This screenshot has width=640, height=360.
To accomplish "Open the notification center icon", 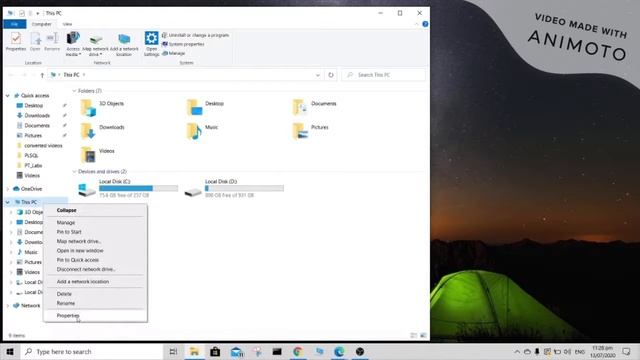I will (x=627, y=351).
